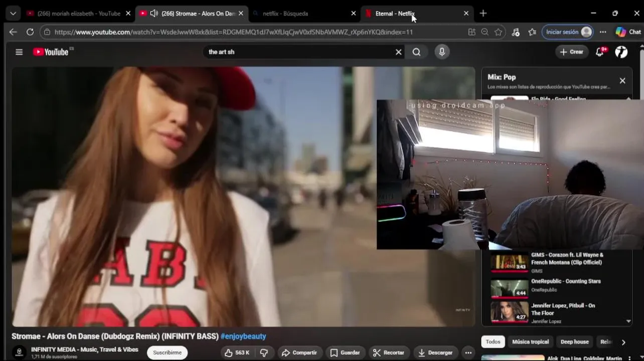The width and height of the screenshot is (644, 361).
Task: Close the moriah elizabeth tab
Action: pyautogui.click(x=128, y=14)
